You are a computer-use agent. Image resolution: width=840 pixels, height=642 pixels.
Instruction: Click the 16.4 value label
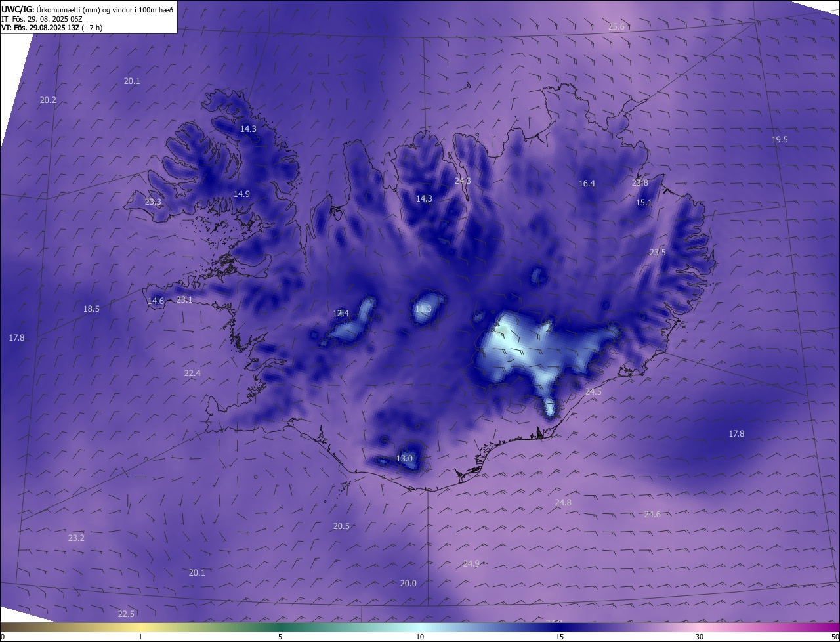click(x=587, y=183)
